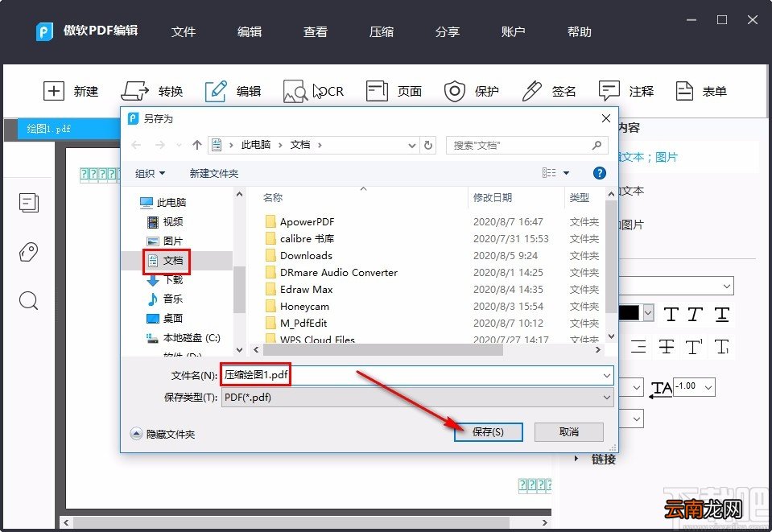This screenshot has height=532, width=772.
Task: Select the ApowerPDF folder
Action: click(299, 222)
